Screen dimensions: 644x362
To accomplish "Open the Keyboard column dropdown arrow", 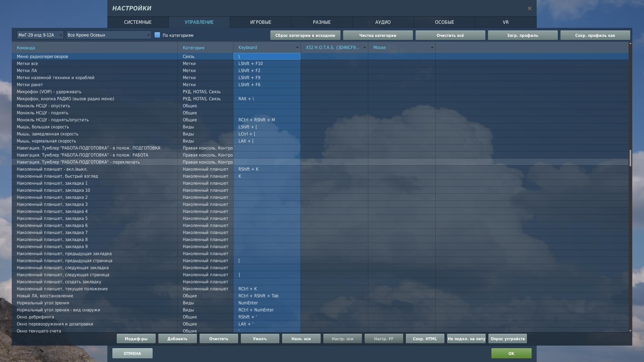I will coord(297,48).
